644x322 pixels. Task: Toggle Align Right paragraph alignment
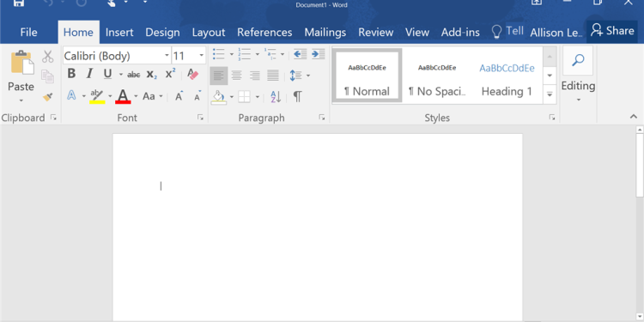(255, 76)
